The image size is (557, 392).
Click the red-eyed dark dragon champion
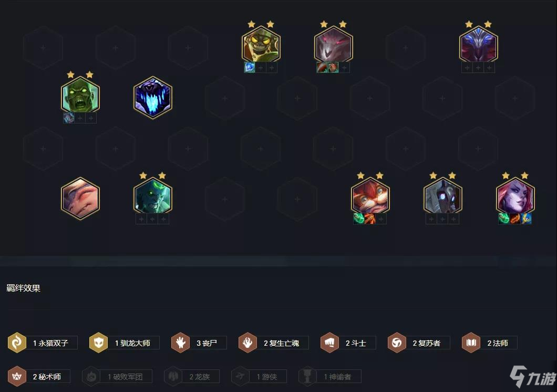(x=334, y=45)
